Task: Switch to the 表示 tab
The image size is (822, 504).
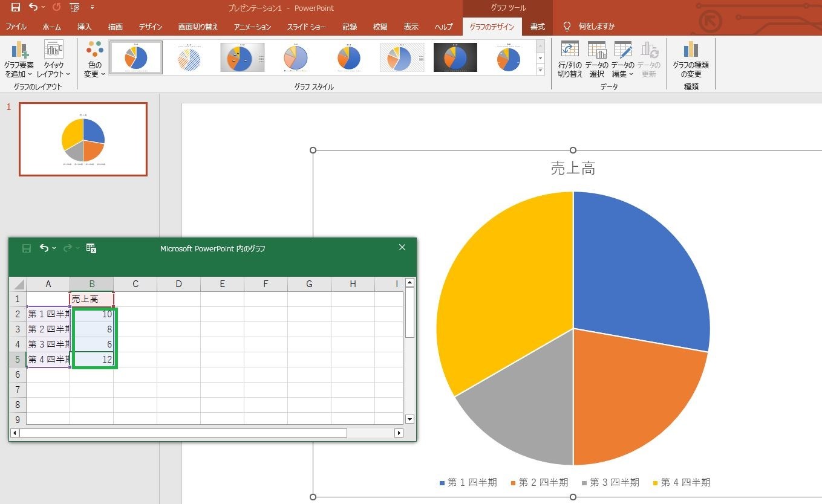Action: [411, 27]
